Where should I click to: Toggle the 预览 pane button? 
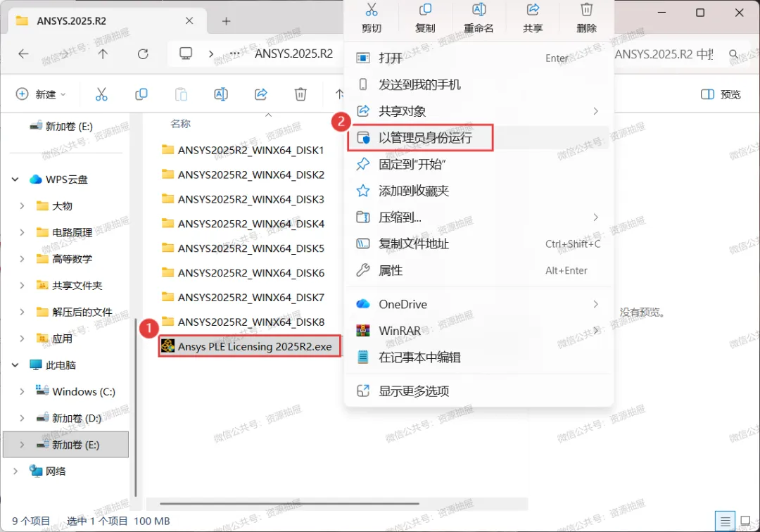721,94
